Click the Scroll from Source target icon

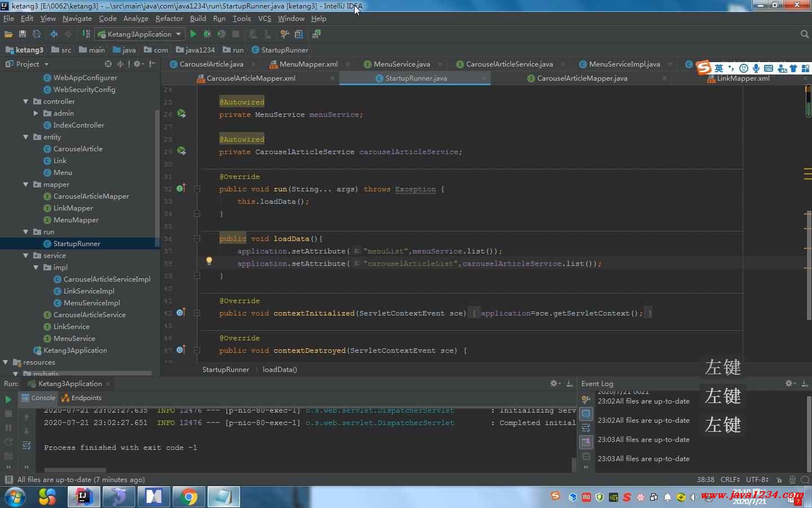108,64
